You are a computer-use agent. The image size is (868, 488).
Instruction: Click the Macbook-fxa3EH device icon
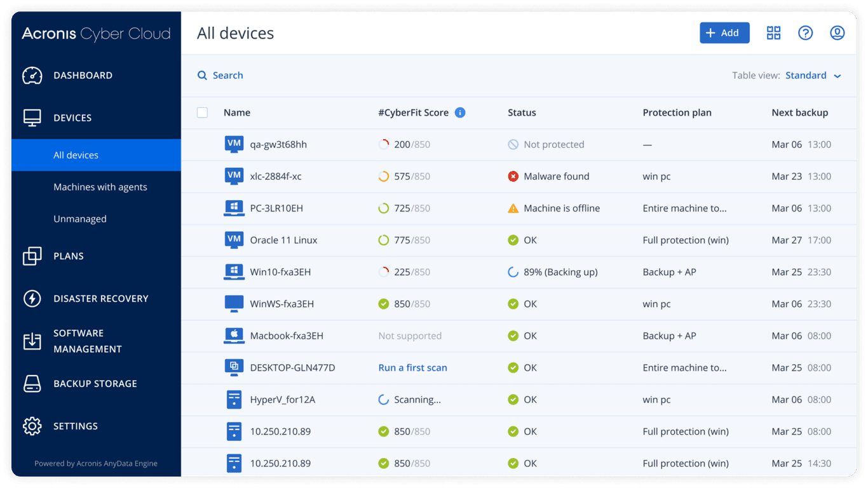234,335
